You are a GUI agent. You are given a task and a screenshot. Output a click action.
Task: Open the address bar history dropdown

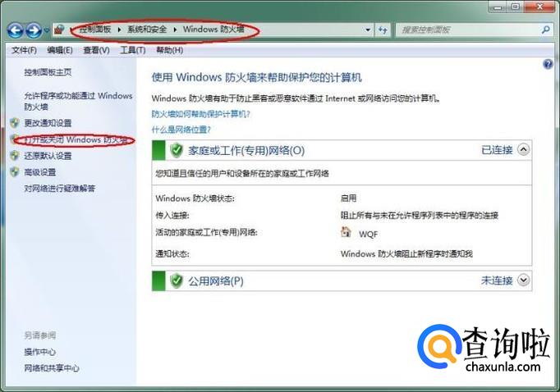pos(368,30)
